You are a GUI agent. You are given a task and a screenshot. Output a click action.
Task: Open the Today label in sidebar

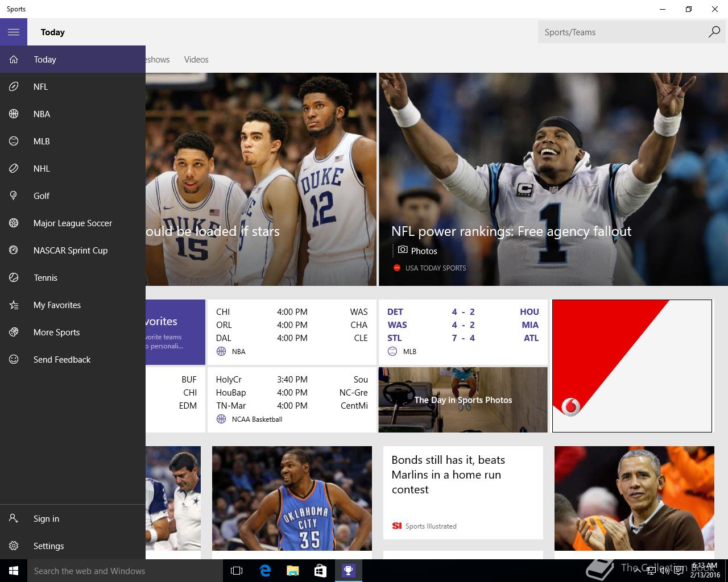[44, 59]
